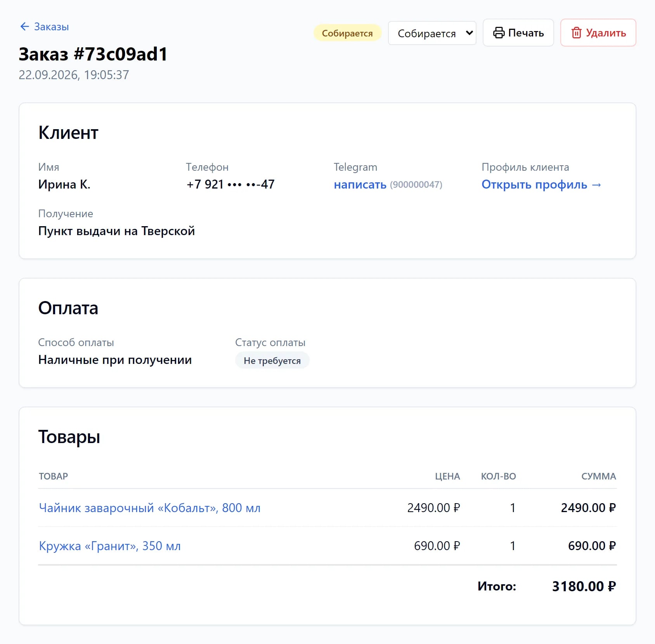Click the Удалить button with the trash icon
The height and width of the screenshot is (644, 655).
click(598, 33)
